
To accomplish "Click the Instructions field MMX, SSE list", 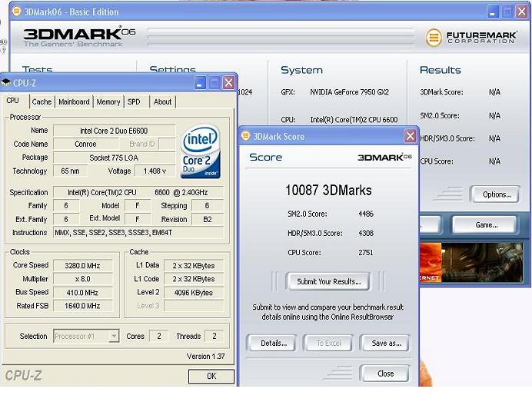I will 138,233.
